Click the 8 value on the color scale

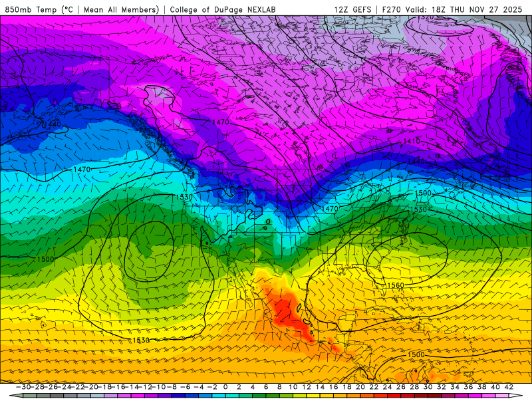click(x=279, y=387)
